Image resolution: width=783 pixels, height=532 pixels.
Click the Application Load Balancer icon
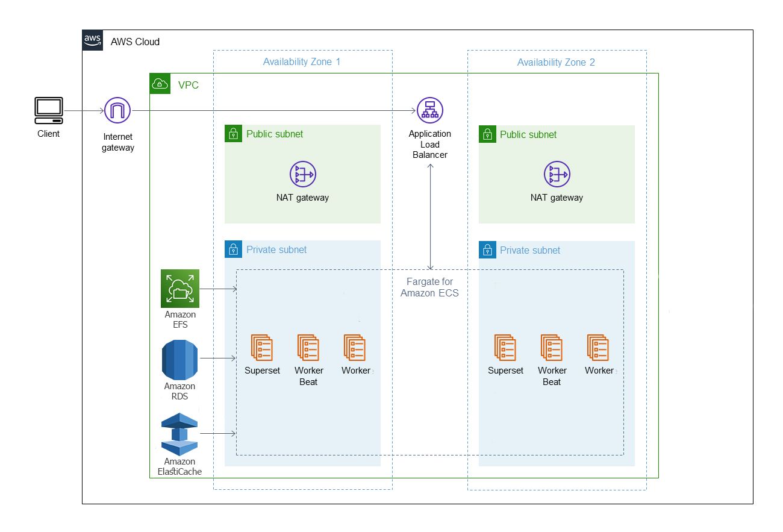429,111
